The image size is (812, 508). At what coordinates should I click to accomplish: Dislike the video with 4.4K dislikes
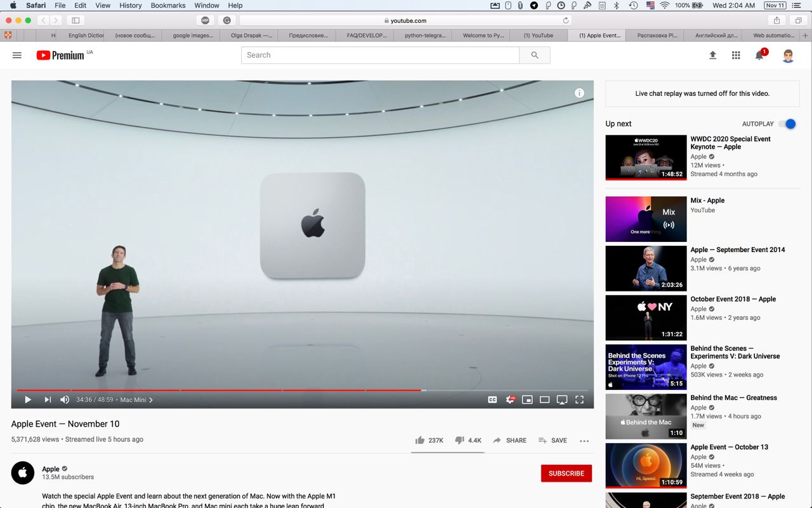(468, 440)
